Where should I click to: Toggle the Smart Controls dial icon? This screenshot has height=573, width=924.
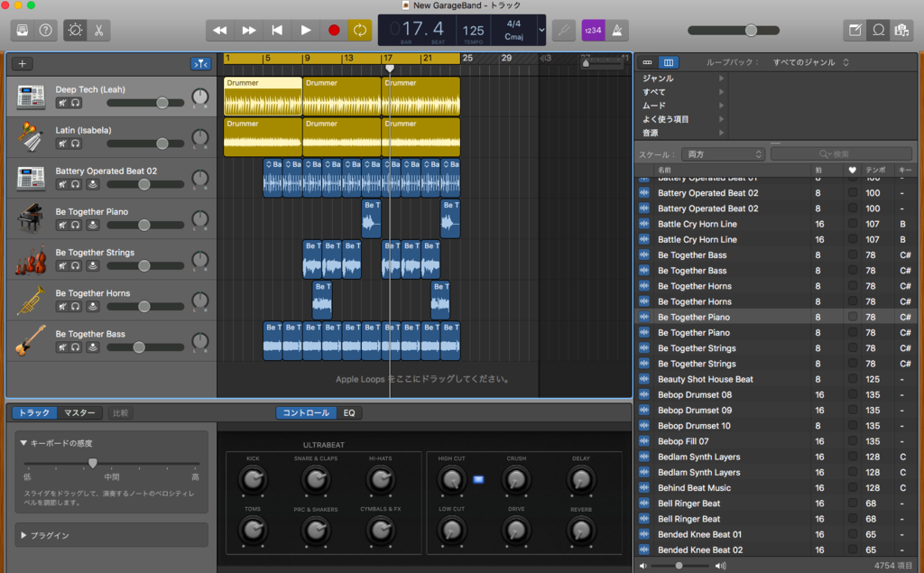[x=76, y=30]
